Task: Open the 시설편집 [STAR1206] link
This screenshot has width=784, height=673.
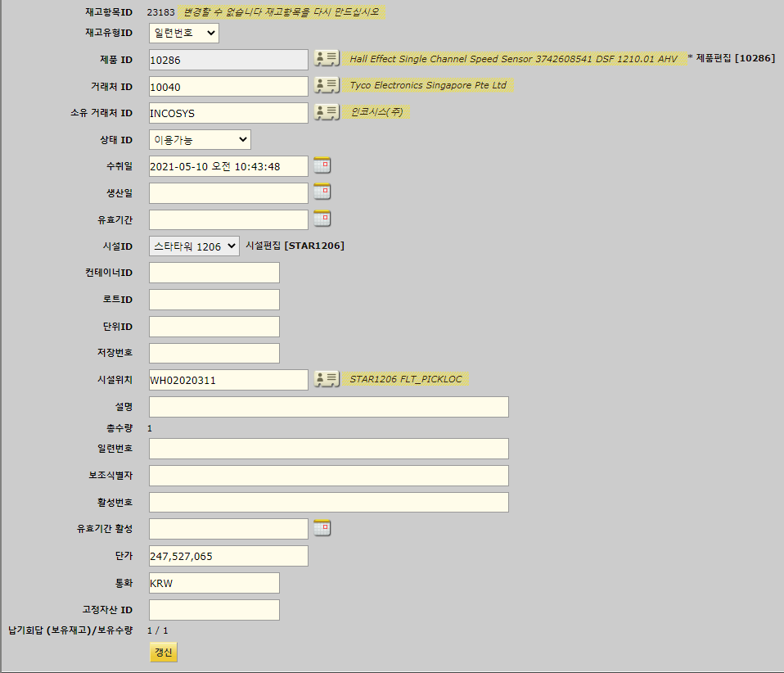Action: pos(295,246)
